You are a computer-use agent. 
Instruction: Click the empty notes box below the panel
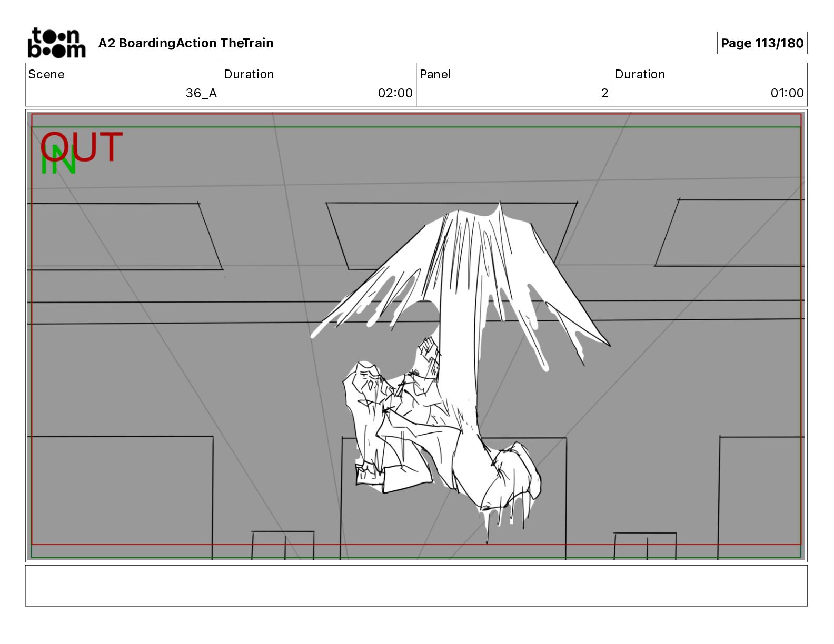tap(416, 586)
